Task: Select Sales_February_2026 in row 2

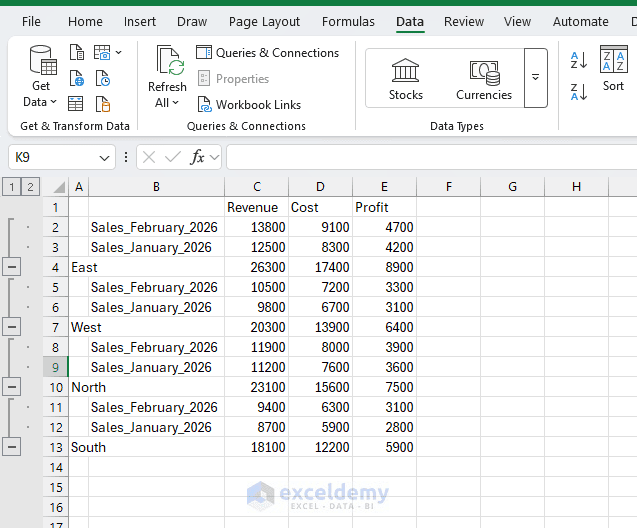Action: (x=156, y=227)
